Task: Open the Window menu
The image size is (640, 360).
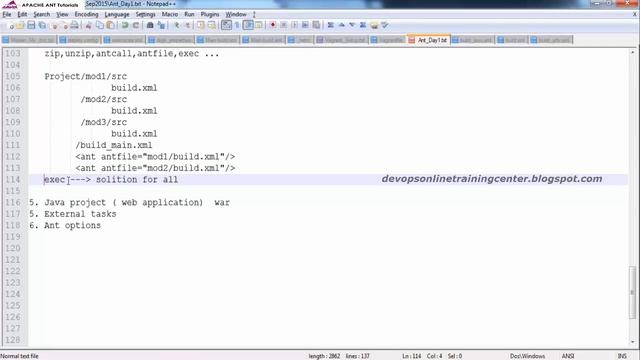Action: point(236,14)
